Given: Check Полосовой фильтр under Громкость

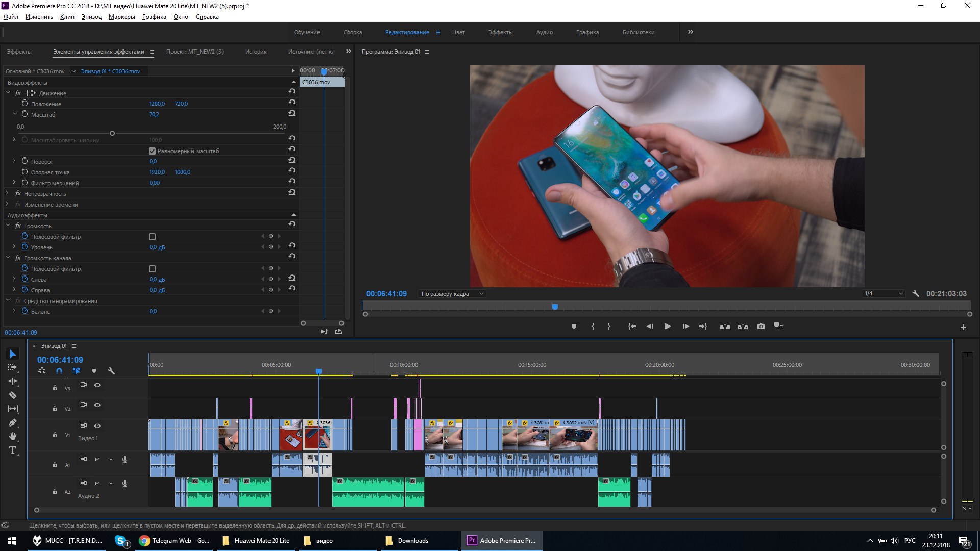Looking at the screenshot, I should [x=152, y=237].
